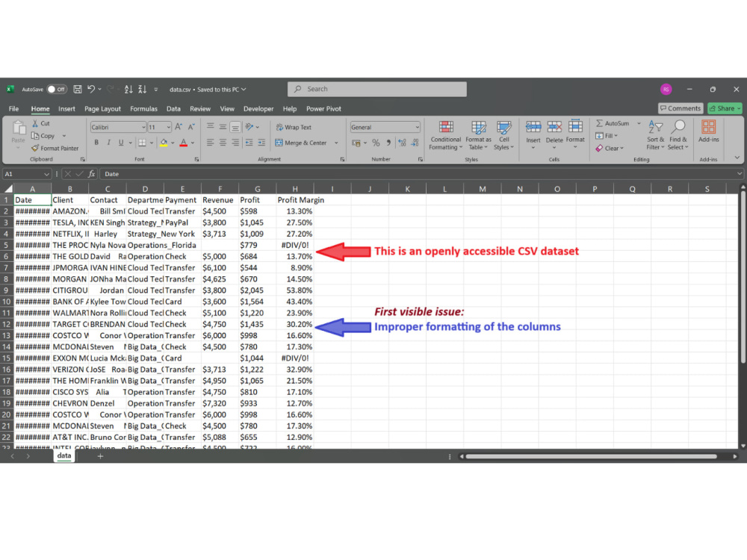The height and width of the screenshot is (560, 747).
Task: Select the Format Painter tool
Action: click(x=55, y=148)
